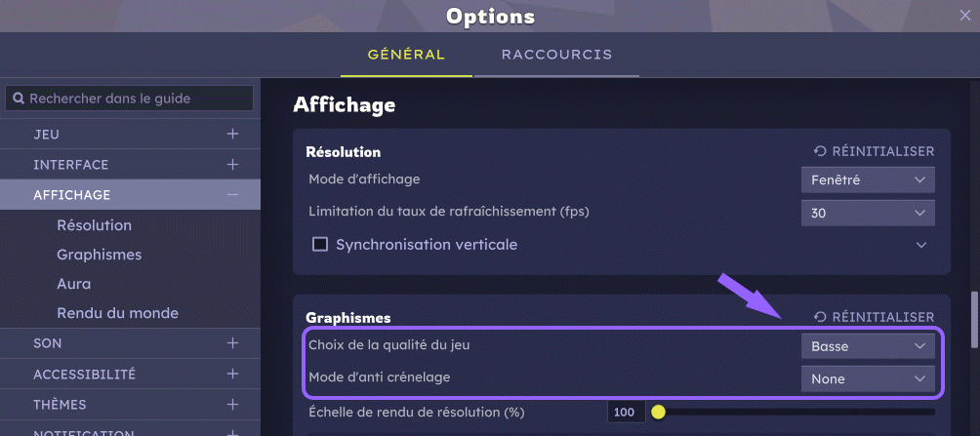
Task: Enable Synchronisation verticale checkbox
Action: (x=319, y=244)
